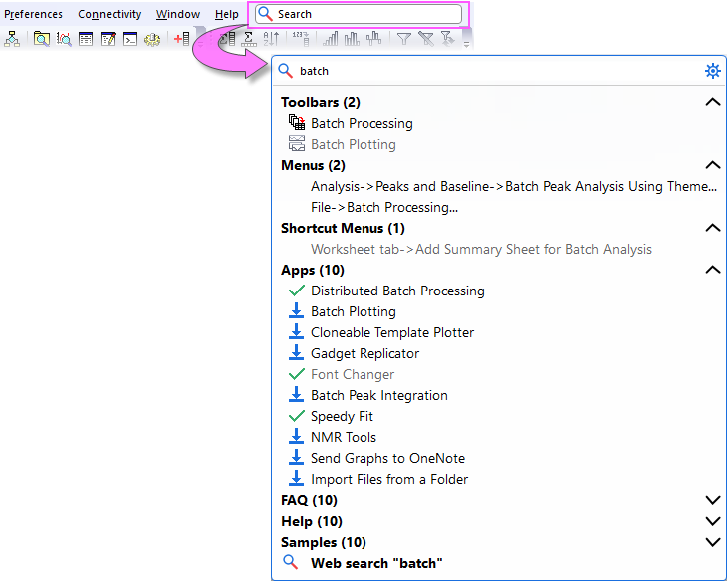Viewport: 728px width, 583px height.
Task: Open File->Batch Processing... menu result
Action: tap(384, 207)
